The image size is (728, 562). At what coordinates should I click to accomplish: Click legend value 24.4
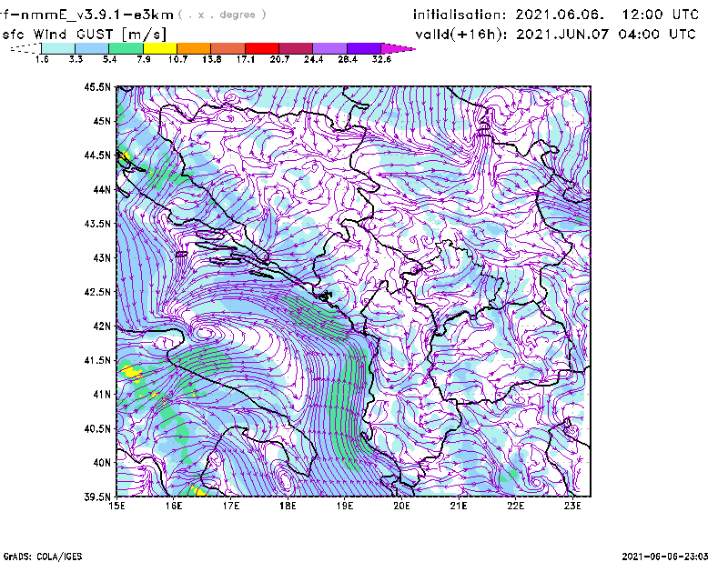tap(313, 59)
